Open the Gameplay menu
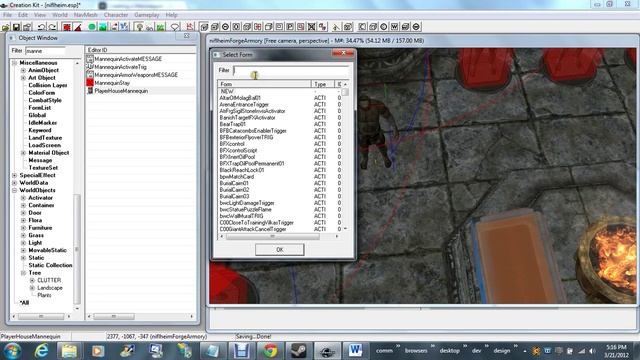The height and width of the screenshot is (360, 640). 147,15
